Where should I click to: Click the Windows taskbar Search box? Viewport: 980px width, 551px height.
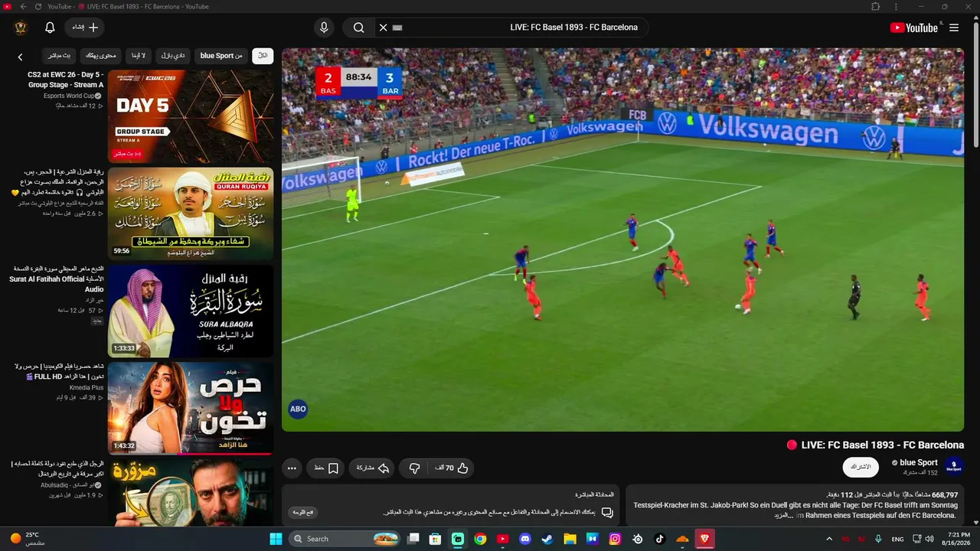[345, 539]
